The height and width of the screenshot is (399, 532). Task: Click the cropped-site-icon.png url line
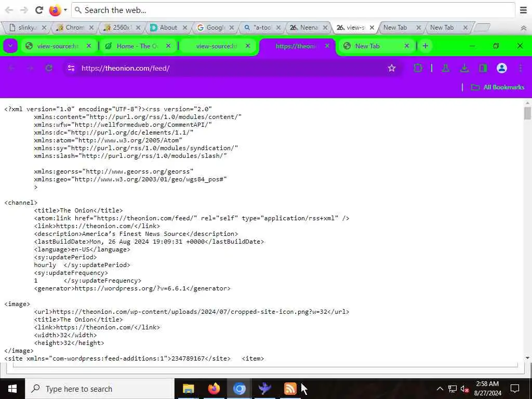[x=192, y=312]
